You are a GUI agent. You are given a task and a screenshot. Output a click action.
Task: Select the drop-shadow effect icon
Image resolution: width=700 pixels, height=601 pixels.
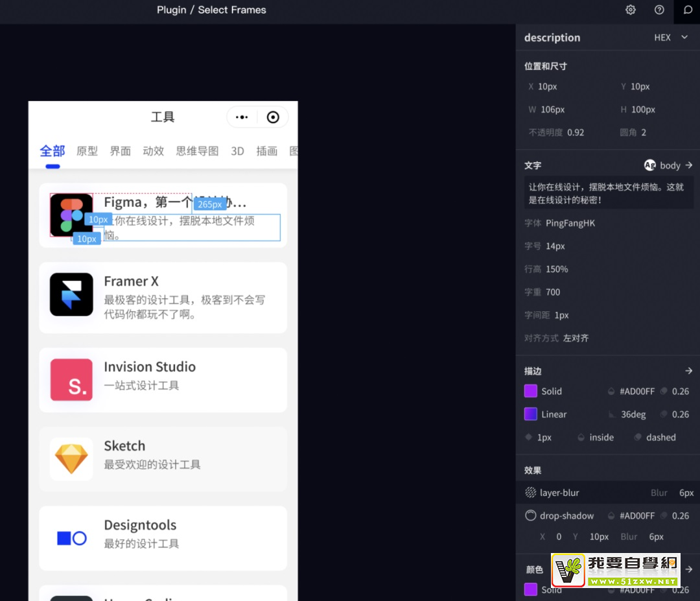[531, 515]
